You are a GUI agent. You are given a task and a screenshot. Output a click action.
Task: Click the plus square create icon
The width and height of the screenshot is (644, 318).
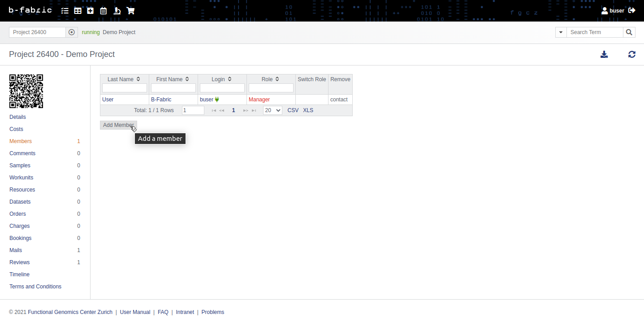tap(91, 11)
